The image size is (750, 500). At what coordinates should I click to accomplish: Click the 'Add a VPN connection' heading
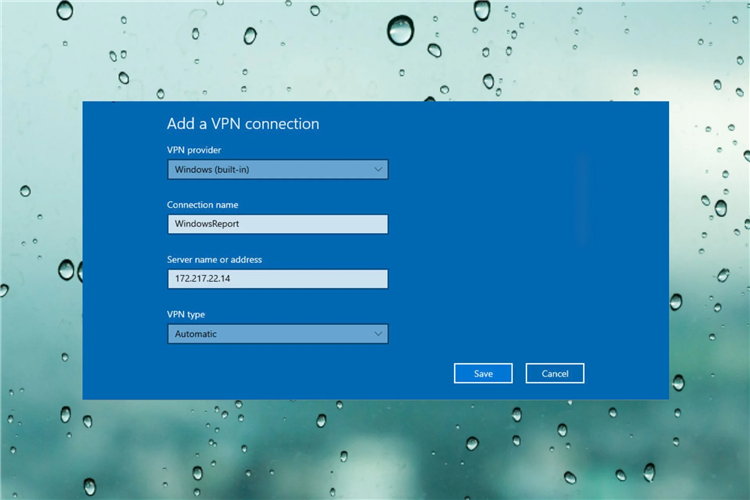[x=243, y=124]
